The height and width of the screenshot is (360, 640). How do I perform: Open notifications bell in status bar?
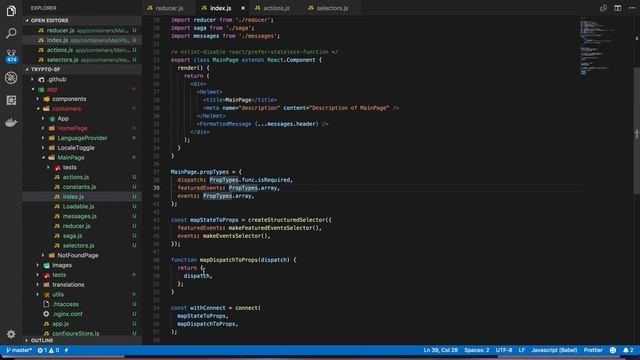coord(628,350)
